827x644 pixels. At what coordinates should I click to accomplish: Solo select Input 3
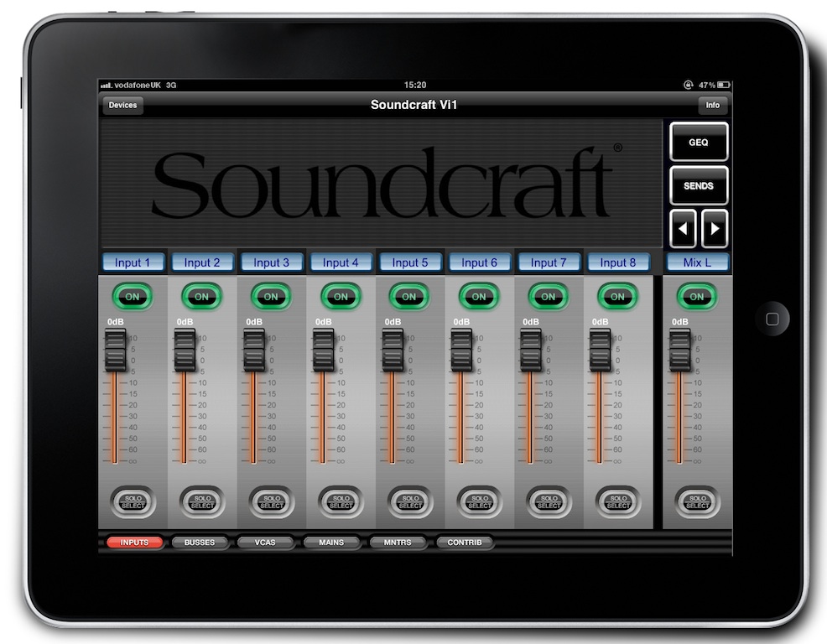pos(272,501)
